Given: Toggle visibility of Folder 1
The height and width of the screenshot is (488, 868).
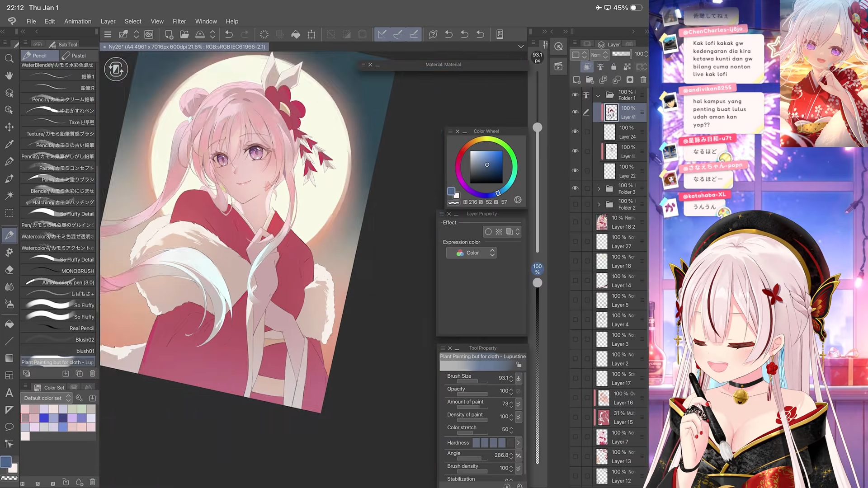Looking at the screenshot, I should coord(575,95).
